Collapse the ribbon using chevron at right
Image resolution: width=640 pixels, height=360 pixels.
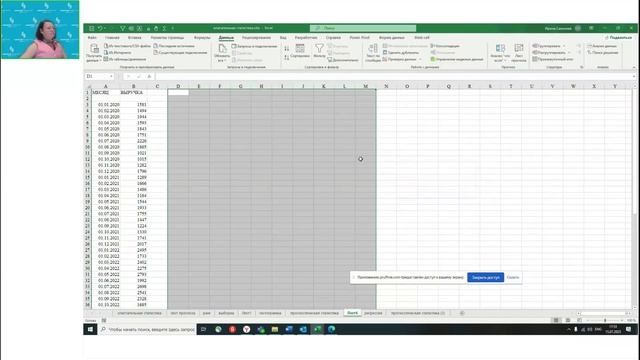[633, 67]
